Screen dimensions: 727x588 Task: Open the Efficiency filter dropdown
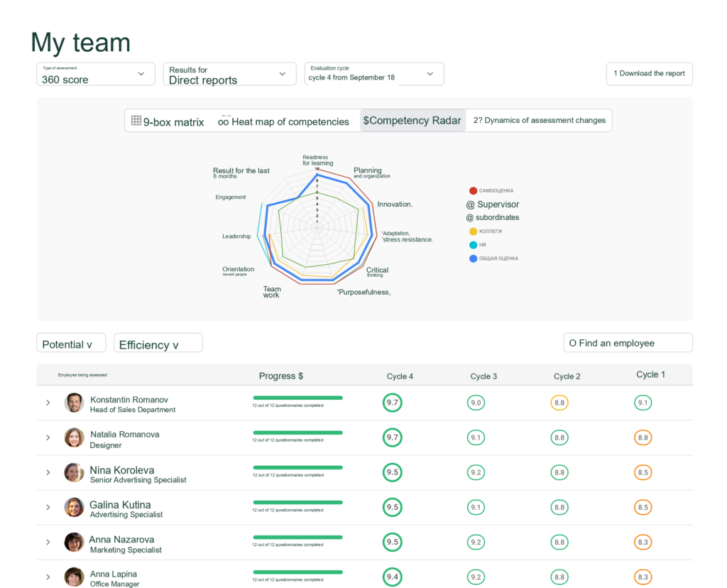coord(158,343)
